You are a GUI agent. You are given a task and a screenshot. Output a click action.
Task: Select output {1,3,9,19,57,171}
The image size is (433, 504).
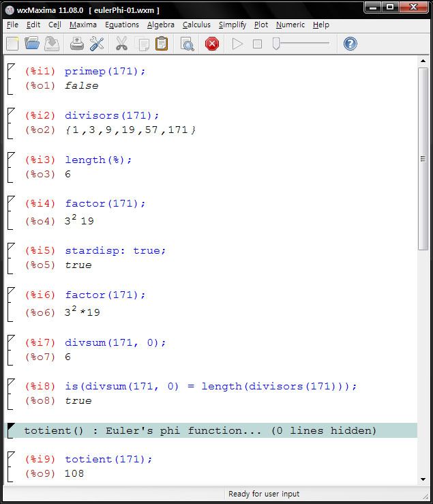click(130, 130)
